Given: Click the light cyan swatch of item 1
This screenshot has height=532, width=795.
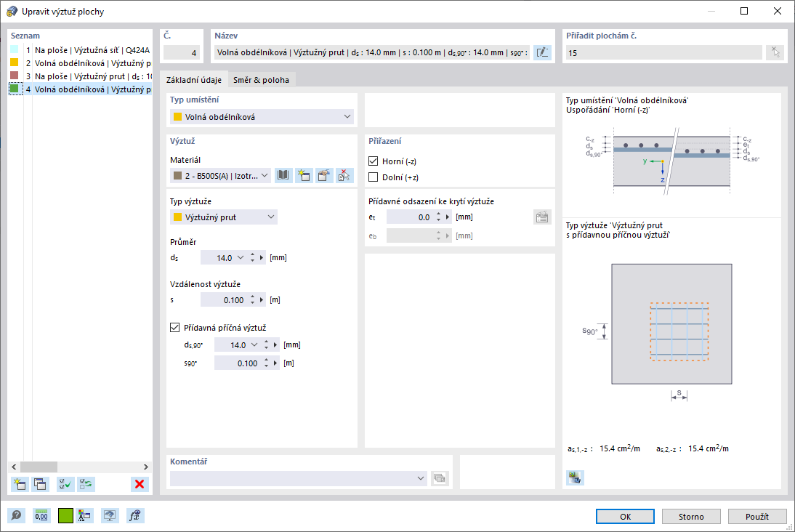Looking at the screenshot, I should [x=15, y=49].
